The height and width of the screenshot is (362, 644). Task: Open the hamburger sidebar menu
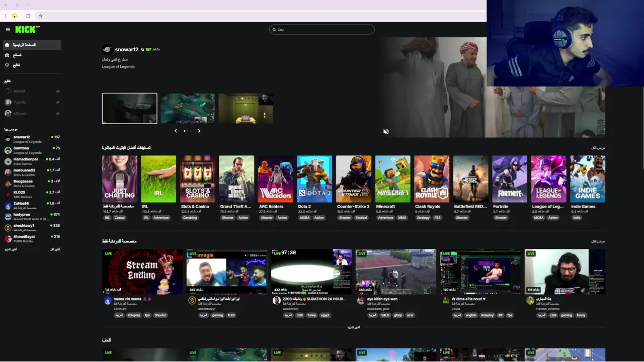tap(8, 30)
